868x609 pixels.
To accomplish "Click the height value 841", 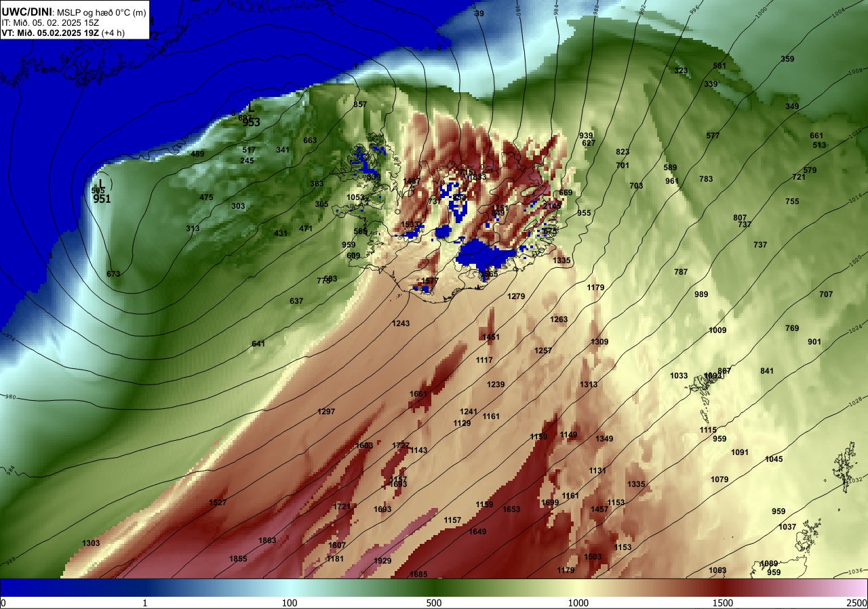I will pos(767,371).
